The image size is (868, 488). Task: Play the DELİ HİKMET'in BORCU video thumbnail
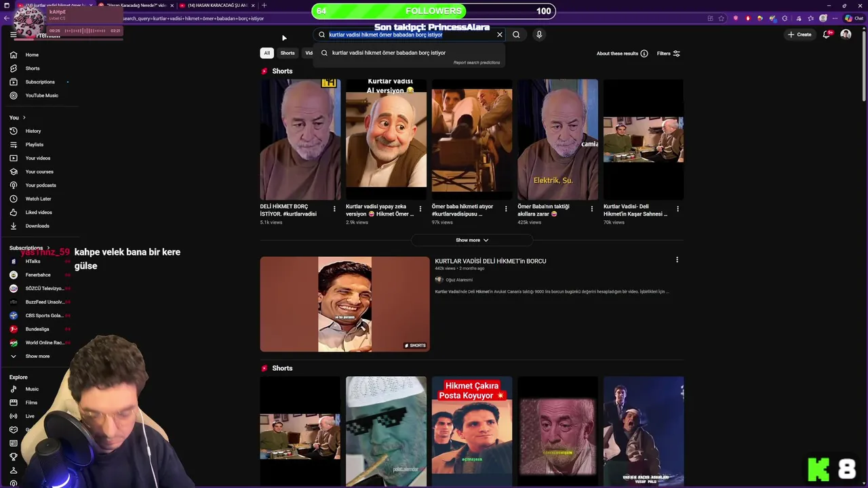click(x=344, y=304)
